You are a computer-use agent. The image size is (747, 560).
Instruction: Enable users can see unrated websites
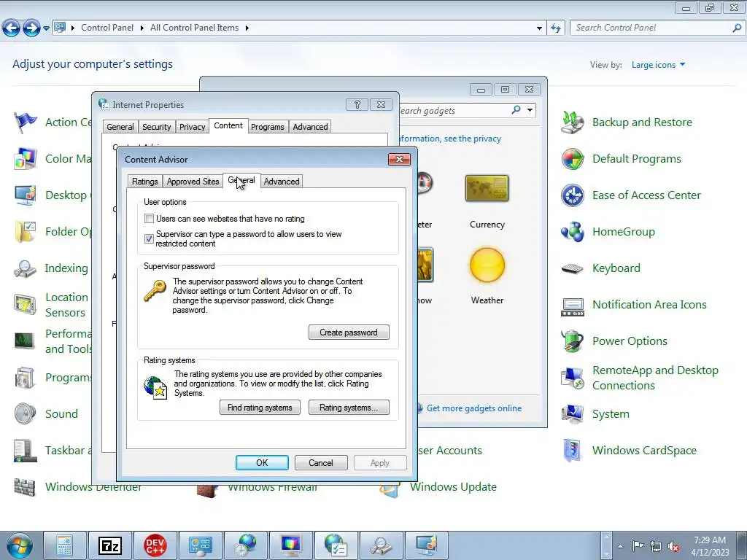tap(149, 219)
